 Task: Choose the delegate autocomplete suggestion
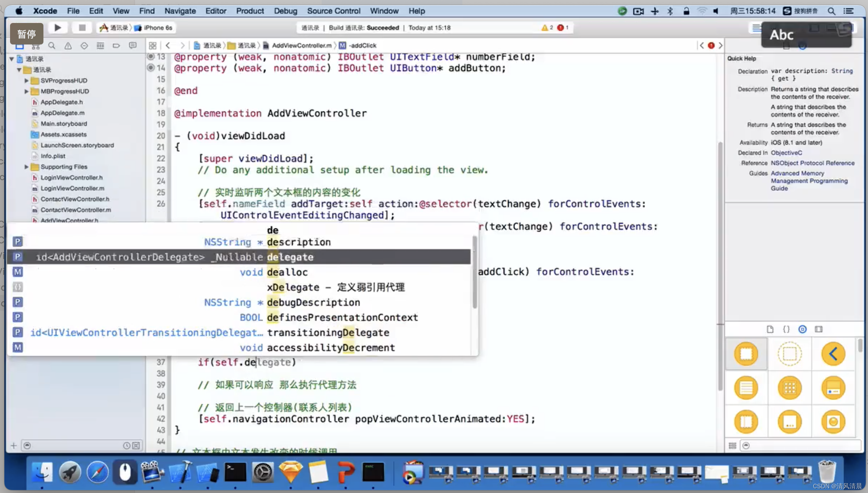point(239,257)
